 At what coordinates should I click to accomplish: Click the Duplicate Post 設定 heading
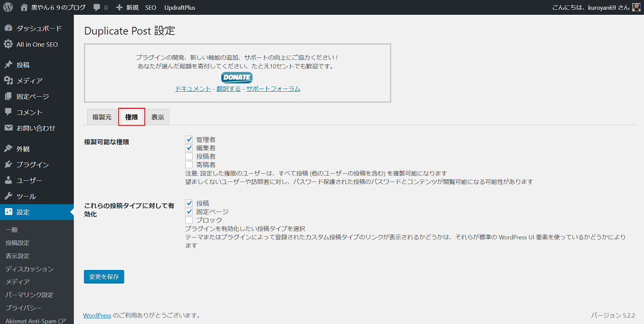129,31
